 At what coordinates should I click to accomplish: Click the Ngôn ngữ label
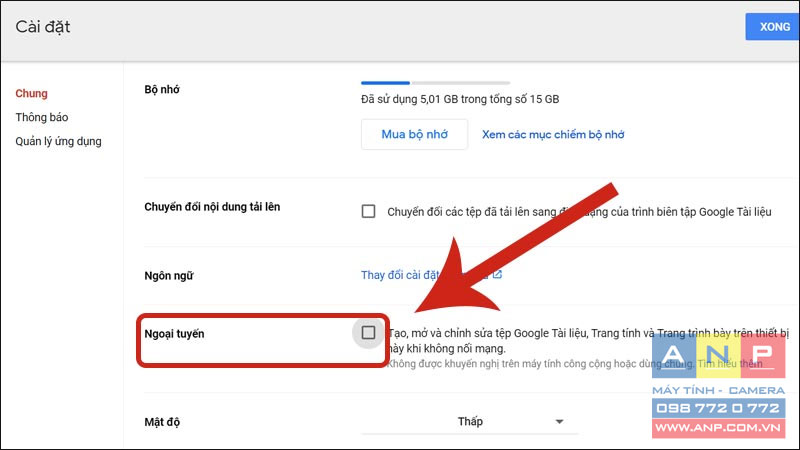point(169,276)
